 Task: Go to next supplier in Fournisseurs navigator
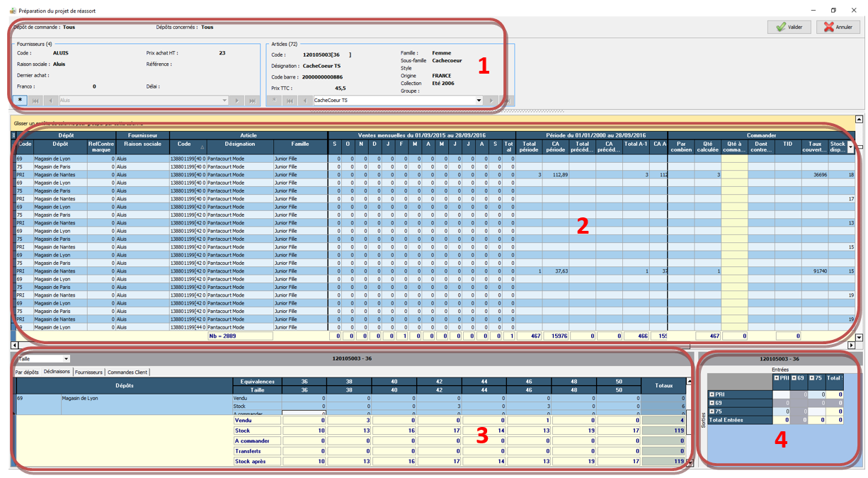[x=238, y=101]
